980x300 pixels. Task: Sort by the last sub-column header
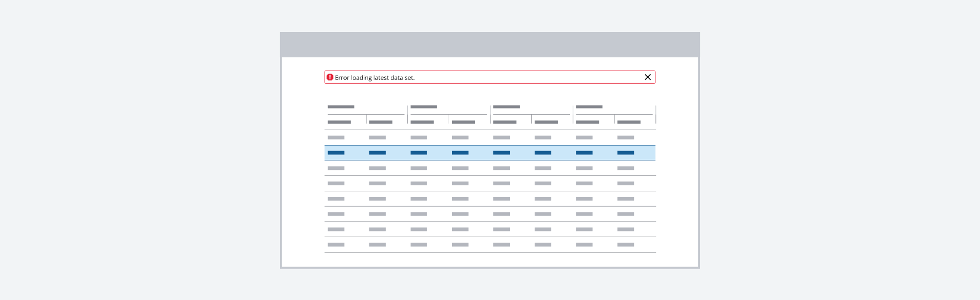[629, 122]
